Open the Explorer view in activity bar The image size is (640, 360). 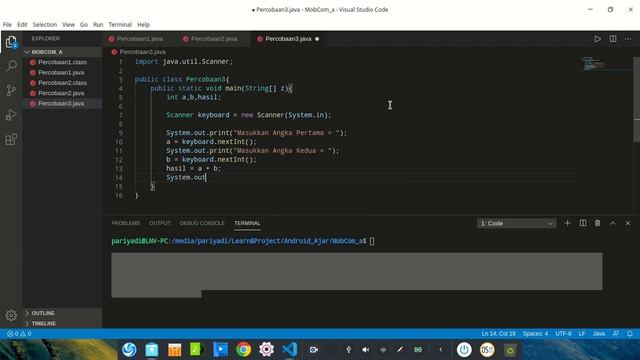coord(11,42)
